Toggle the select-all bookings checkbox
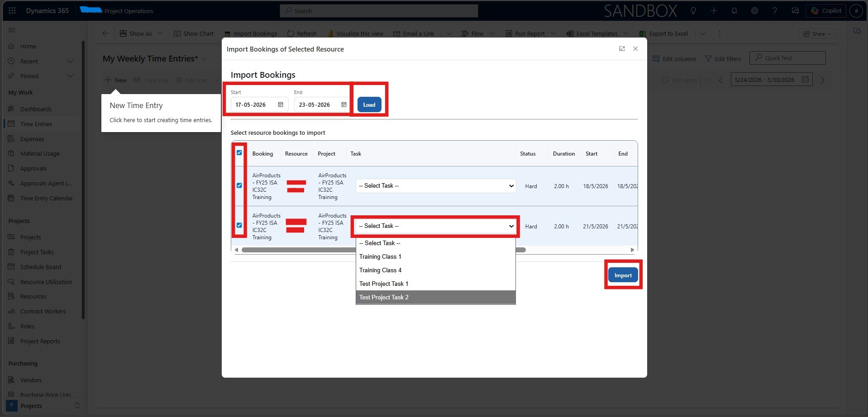The height and width of the screenshot is (417, 868). click(x=239, y=153)
